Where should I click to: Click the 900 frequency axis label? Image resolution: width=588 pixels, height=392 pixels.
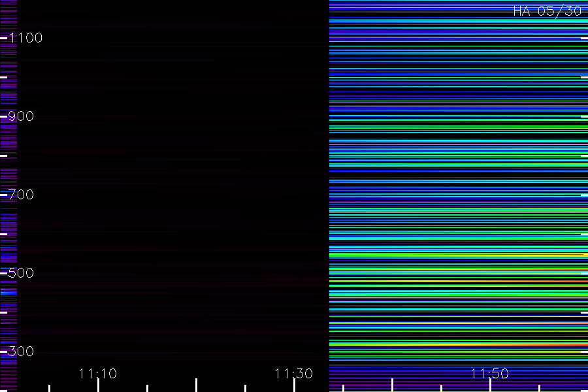pyautogui.click(x=21, y=116)
